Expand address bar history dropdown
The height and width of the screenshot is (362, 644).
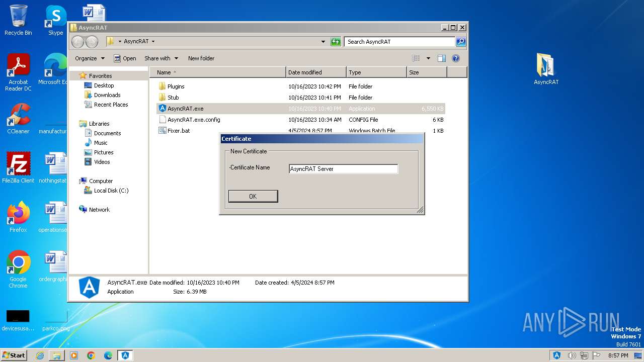tap(323, 42)
